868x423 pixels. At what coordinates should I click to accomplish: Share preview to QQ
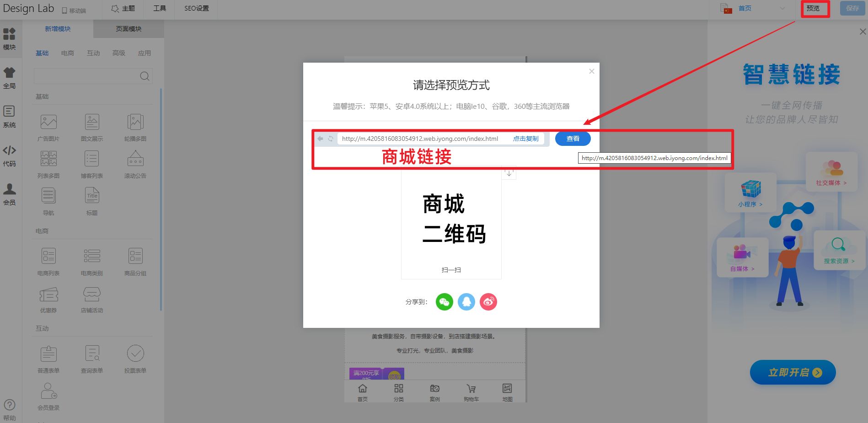(466, 302)
